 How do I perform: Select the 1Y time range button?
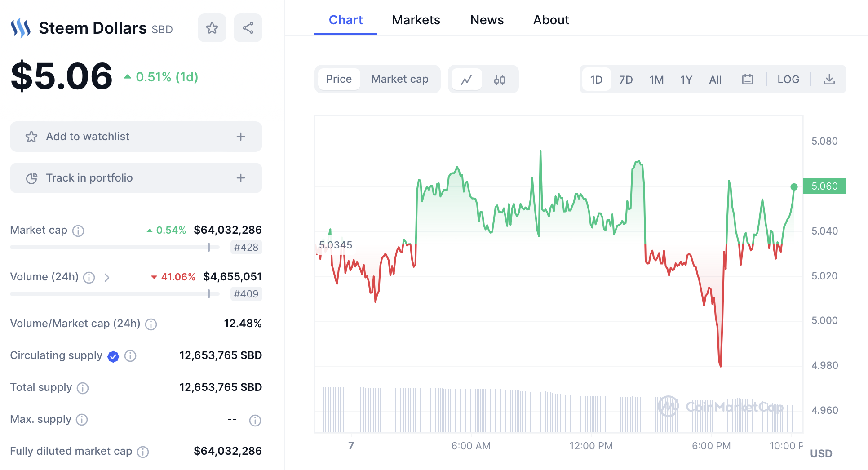coord(686,80)
